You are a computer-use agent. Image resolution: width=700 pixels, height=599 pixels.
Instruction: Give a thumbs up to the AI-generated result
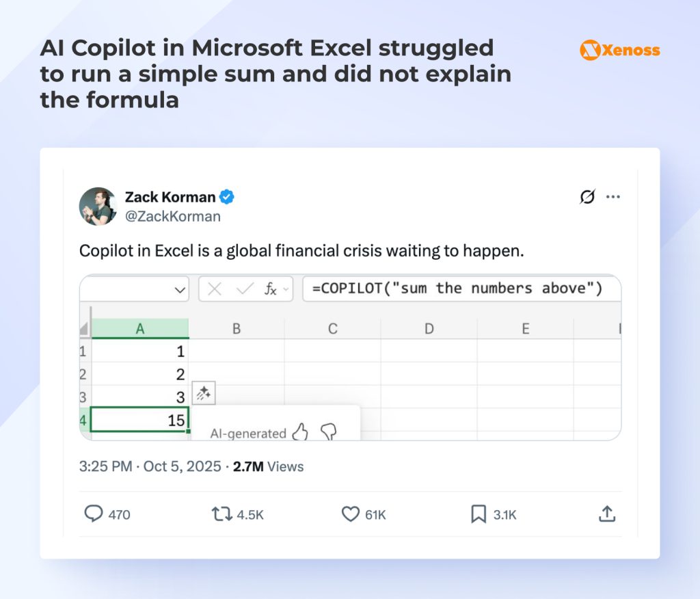[x=301, y=431]
